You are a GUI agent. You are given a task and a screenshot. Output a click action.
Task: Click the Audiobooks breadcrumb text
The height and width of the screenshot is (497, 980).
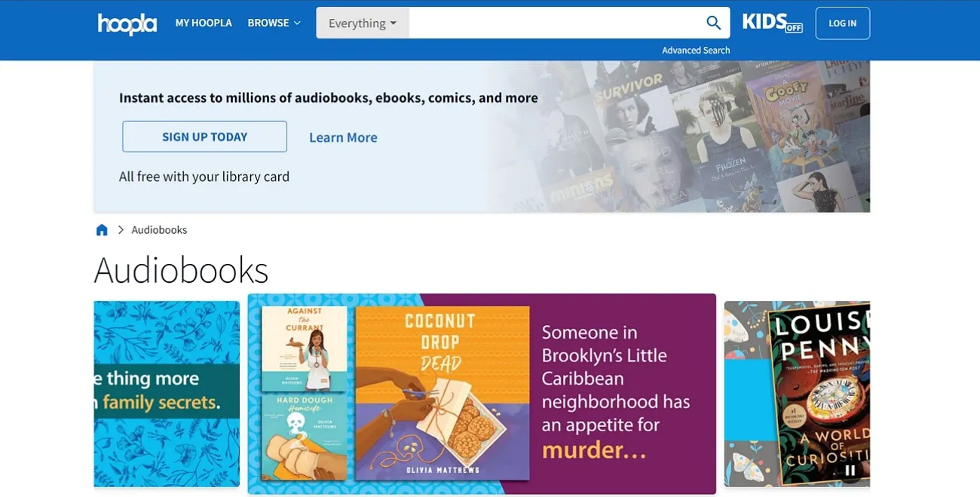pos(159,230)
